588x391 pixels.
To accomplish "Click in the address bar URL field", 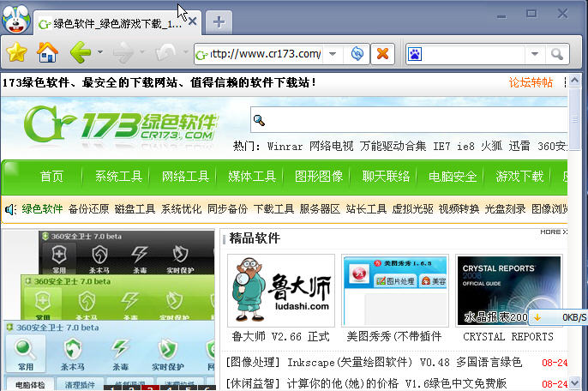I will (x=265, y=54).
